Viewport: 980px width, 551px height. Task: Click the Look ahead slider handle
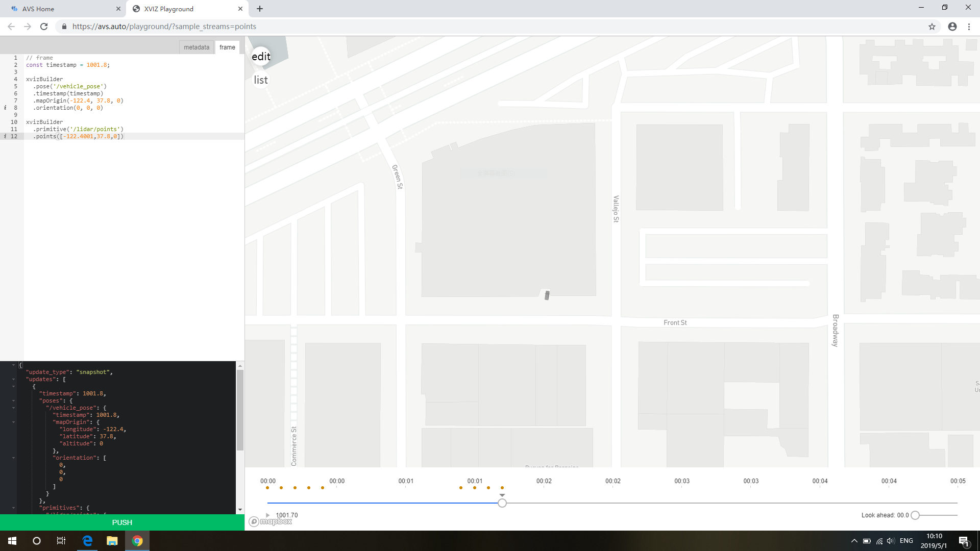point(915,515)
